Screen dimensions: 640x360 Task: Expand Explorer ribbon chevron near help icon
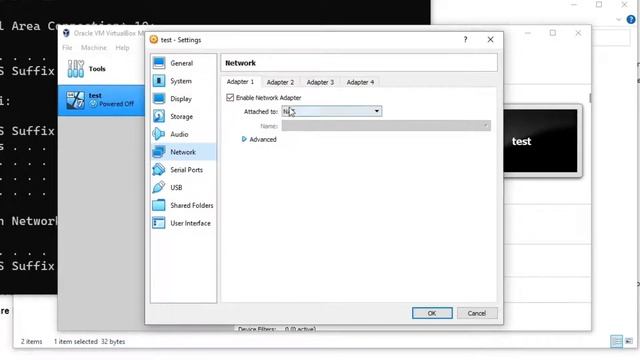[x=619, y=19]
